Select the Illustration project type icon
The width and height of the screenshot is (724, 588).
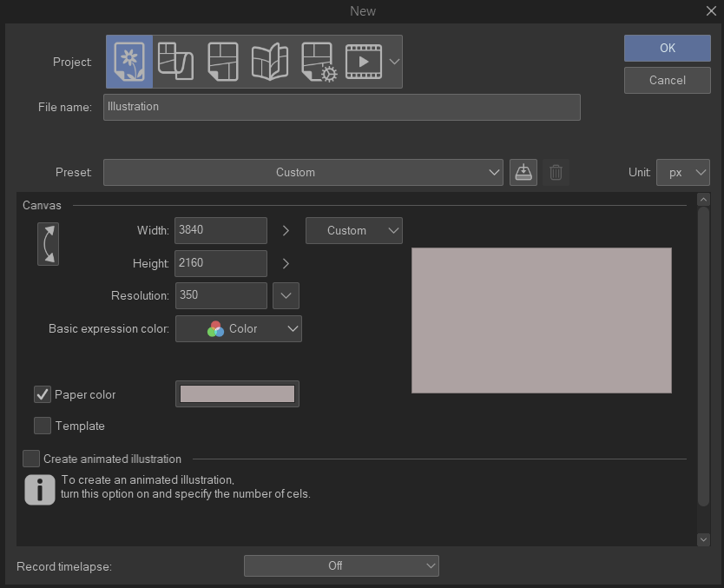tap(129, 62)
